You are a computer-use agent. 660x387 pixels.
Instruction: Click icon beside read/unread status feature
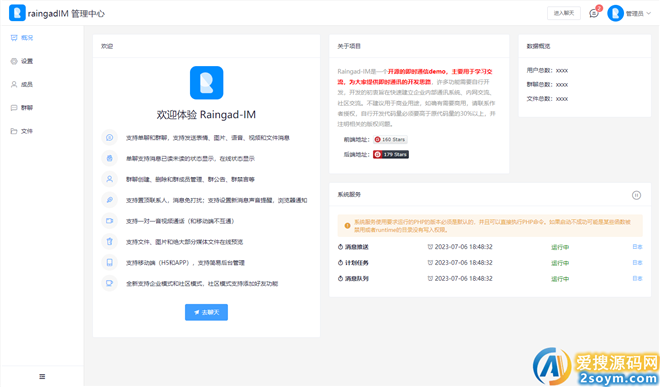pyautogui.click(x=109, y=158)
